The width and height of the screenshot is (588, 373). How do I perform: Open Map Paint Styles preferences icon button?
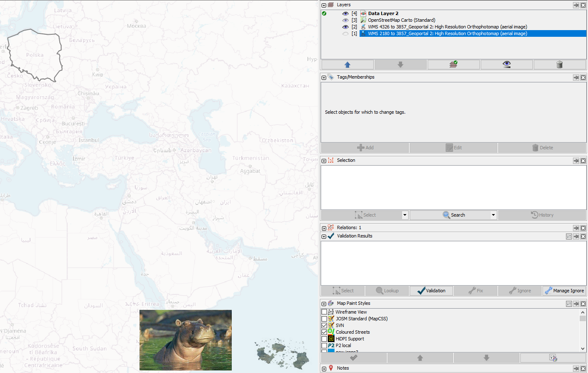[569, 304]
